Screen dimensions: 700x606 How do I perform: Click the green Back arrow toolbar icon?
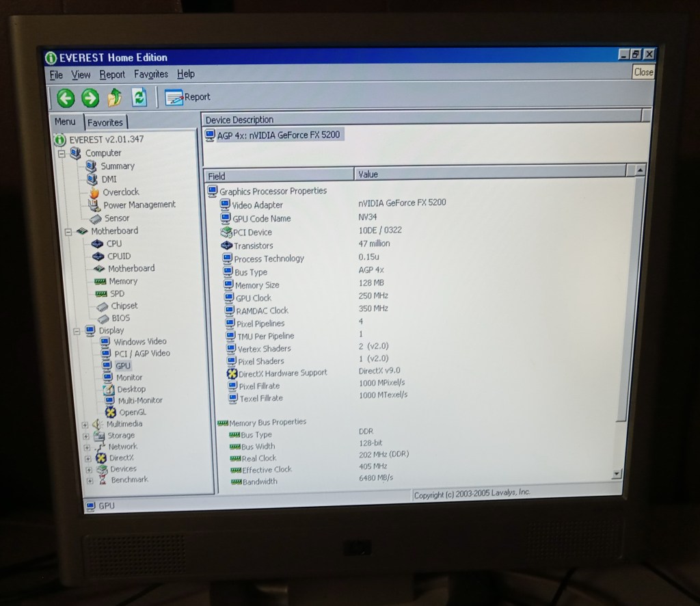click(66, 98)
